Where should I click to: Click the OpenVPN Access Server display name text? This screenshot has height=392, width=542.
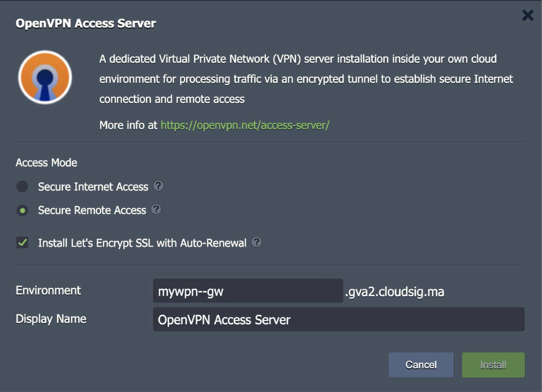[x=224, y=320]
